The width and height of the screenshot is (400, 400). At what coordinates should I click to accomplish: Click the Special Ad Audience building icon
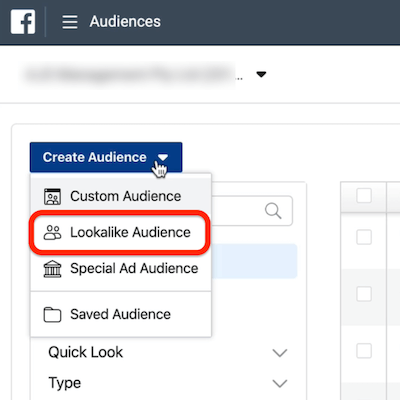pyautogui.click(x=52, y=269)
